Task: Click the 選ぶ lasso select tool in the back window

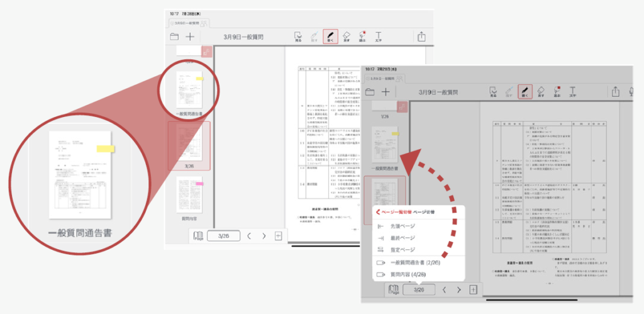Action: (x=362, y=37)
